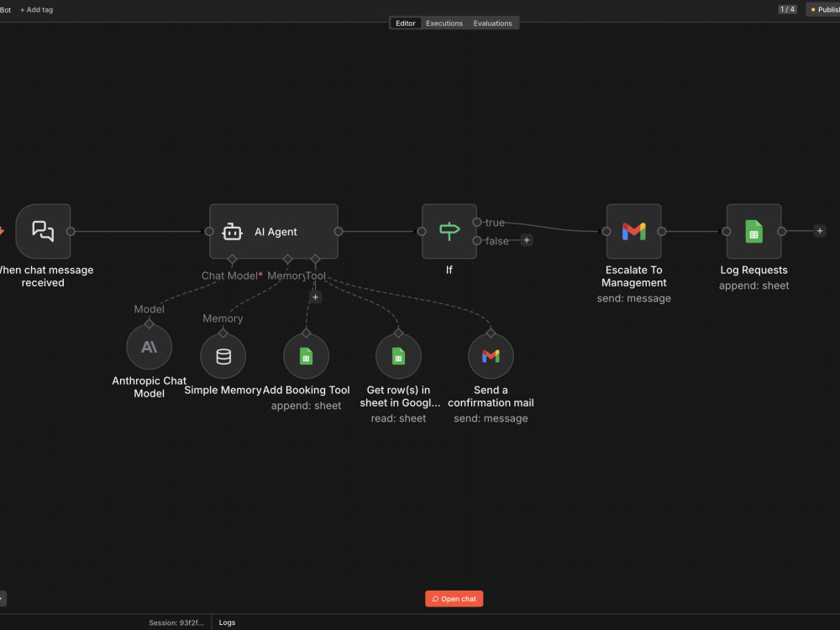Click the If node false output connector

477,240
